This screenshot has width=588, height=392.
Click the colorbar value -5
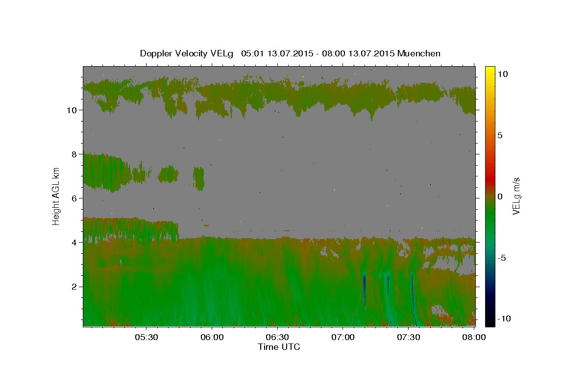click(x=502, y=258)
